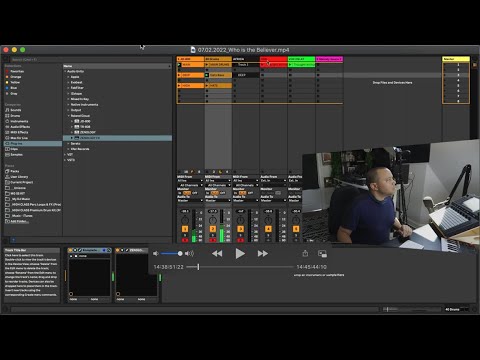The height and width of the screenshot is (360, 480).
Task: Click the browser search field
Action: (x=90, y=60)
